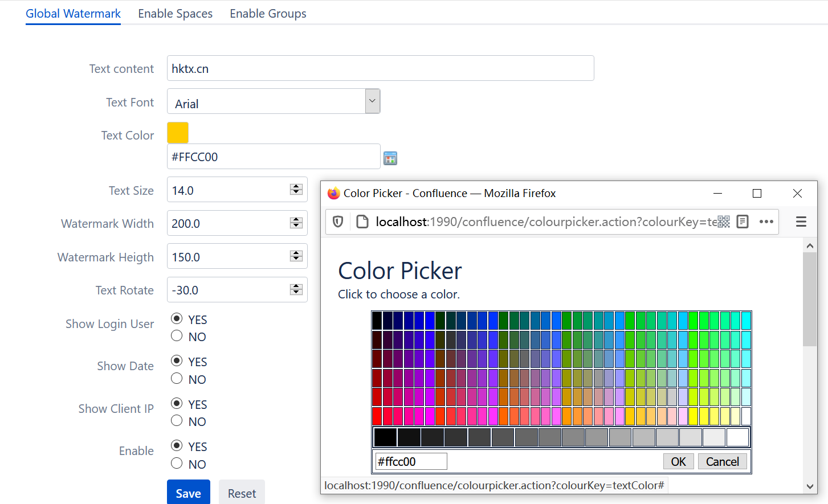Click the Reset button

[242, 493]
